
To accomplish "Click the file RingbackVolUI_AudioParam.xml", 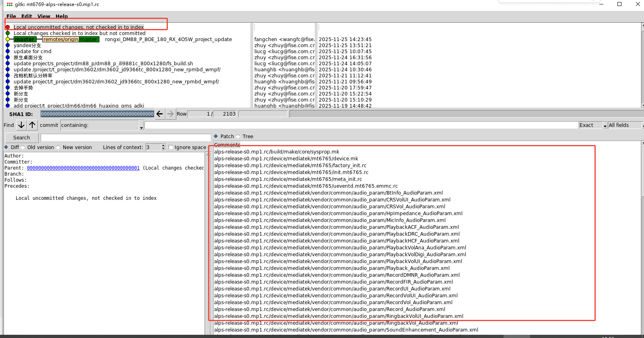I will pyautogui.click(x=339, y=316).
